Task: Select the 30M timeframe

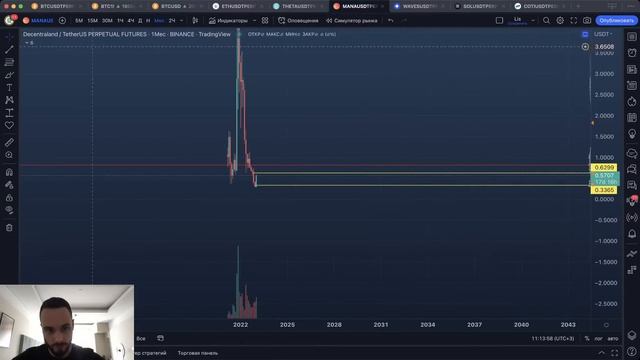Action: pyautogui.click(x=107, y=20)
